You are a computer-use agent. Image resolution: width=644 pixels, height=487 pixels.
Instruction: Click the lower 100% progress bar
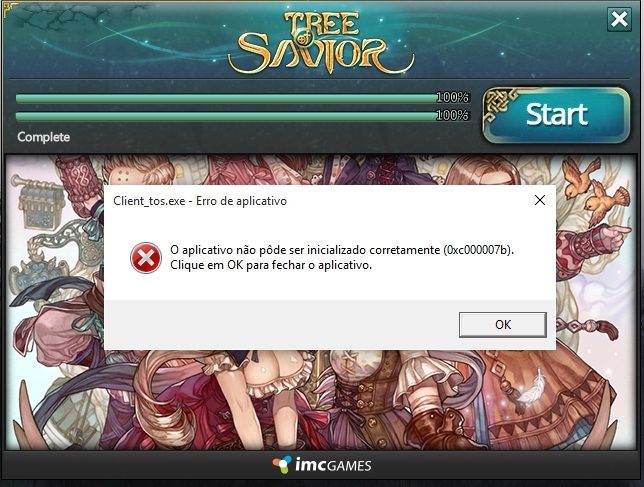(225, 116)
